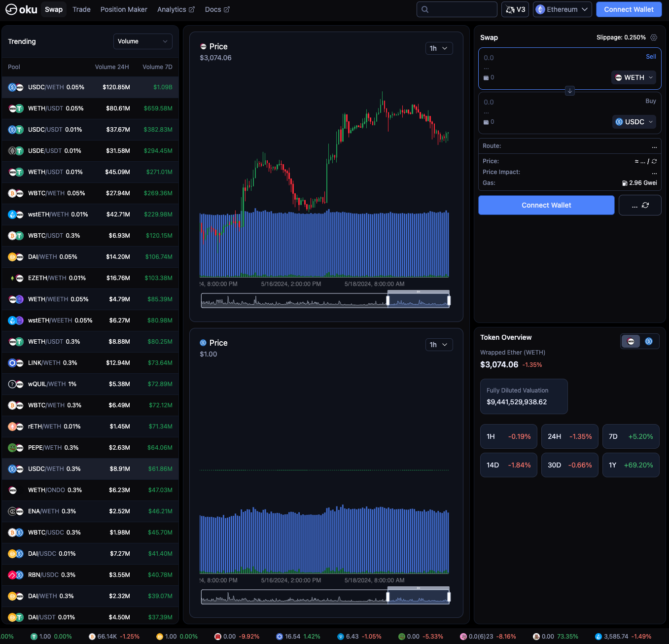
Task: Select the WETH/ONDO 0.3% pool row
Action: click(90, 490)
